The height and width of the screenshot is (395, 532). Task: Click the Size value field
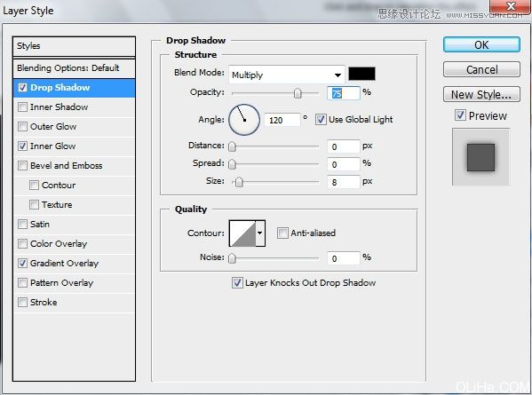(344, 182)
